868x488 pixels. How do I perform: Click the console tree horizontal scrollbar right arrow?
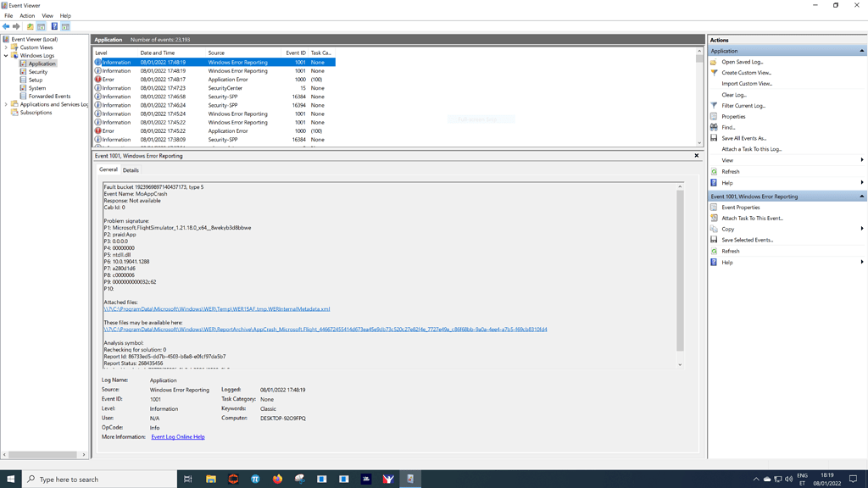pos(84,455)
